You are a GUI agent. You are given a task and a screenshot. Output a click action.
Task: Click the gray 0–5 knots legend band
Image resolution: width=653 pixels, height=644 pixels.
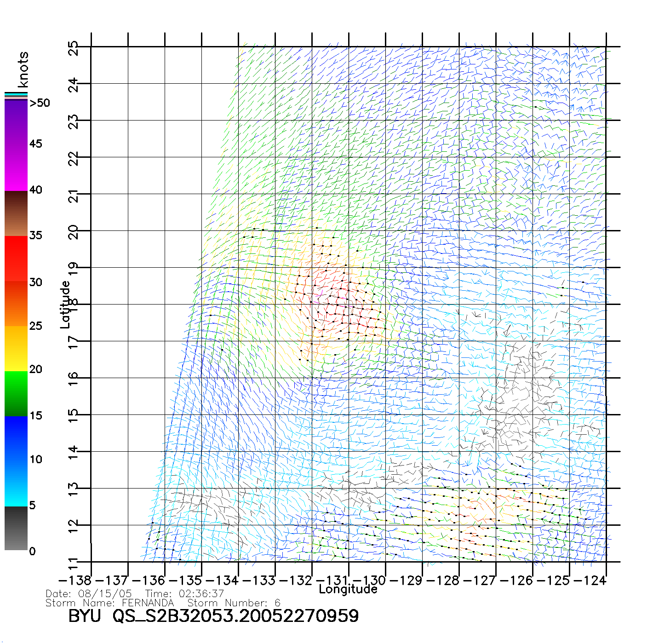click(x=16, y=528)
